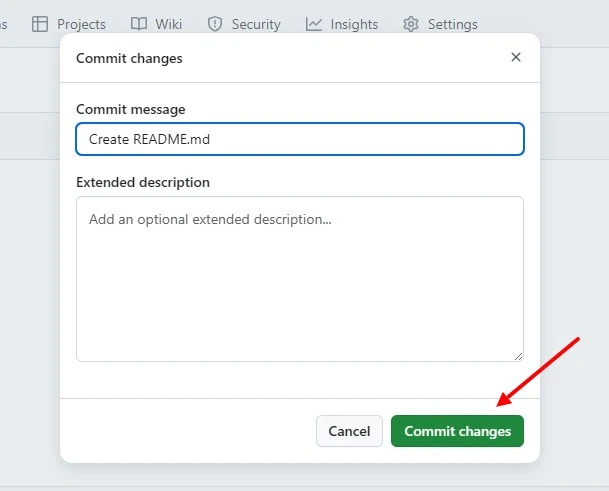The height and width of the screenshot is (491, 609).
Task: Click the Commit message field label
Action: (130, 109)
